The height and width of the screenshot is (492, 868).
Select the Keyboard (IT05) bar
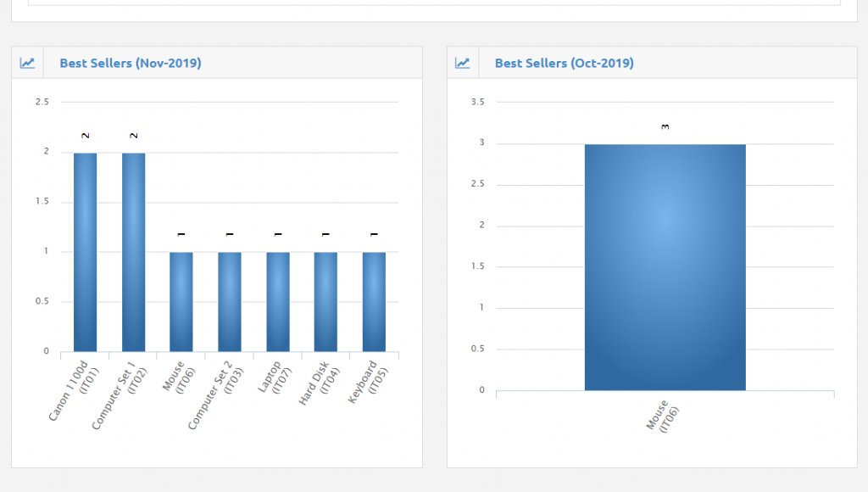coord(374,302)
